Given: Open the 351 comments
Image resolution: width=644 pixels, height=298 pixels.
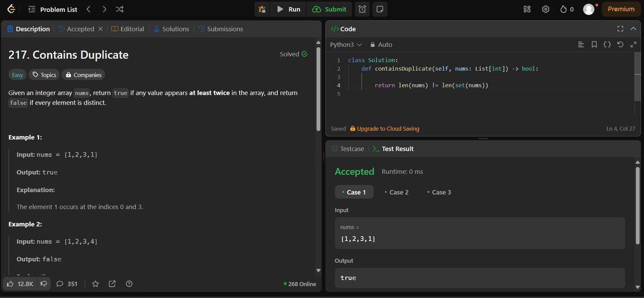Looking at the screenshot, I should (67, 284).
